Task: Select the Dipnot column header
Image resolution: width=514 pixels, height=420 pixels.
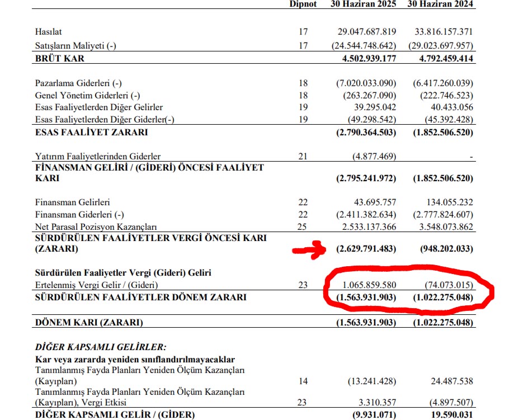Action: point(303,4)
